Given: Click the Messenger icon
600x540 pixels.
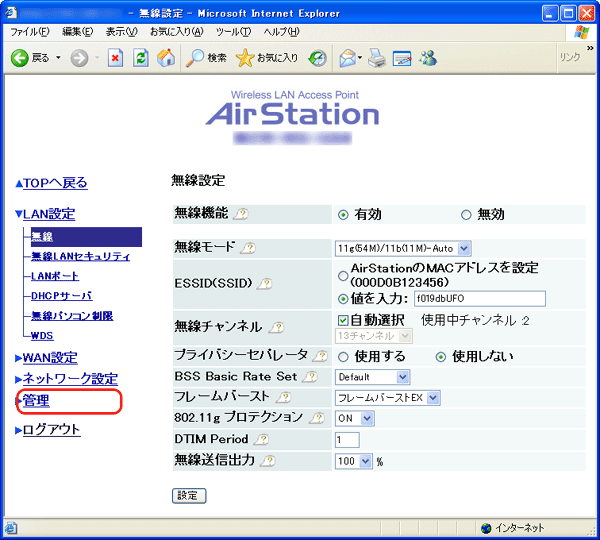Looking at the screenshot, I should click(428, 58).
